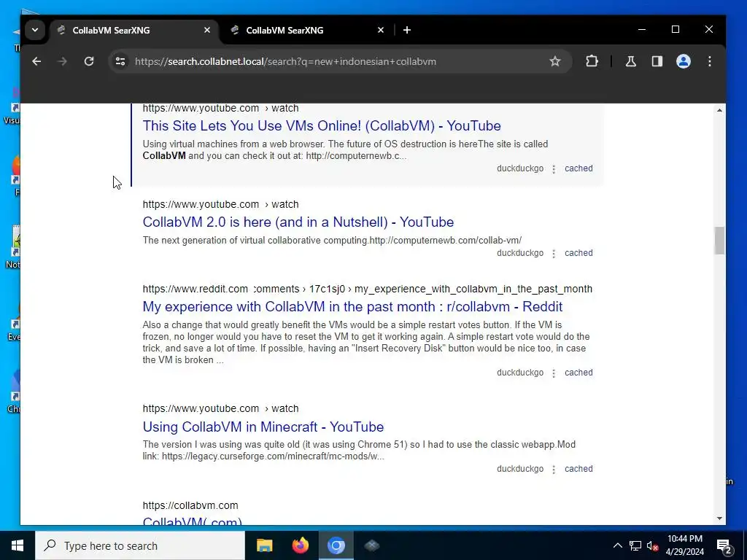Expand options dots for Minecraft result

pyautogui.click(x=554, y=470)
